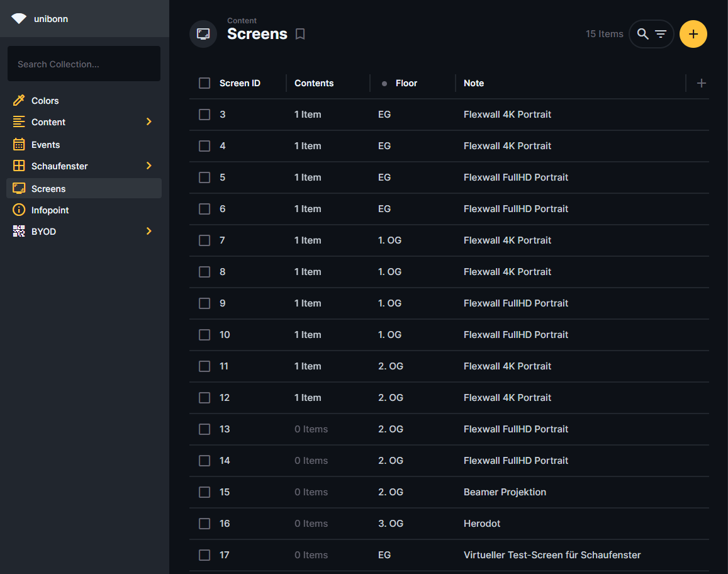Screen dimensions: 728x574
Task: Open the search icon in the header
Action: [642, 34]
